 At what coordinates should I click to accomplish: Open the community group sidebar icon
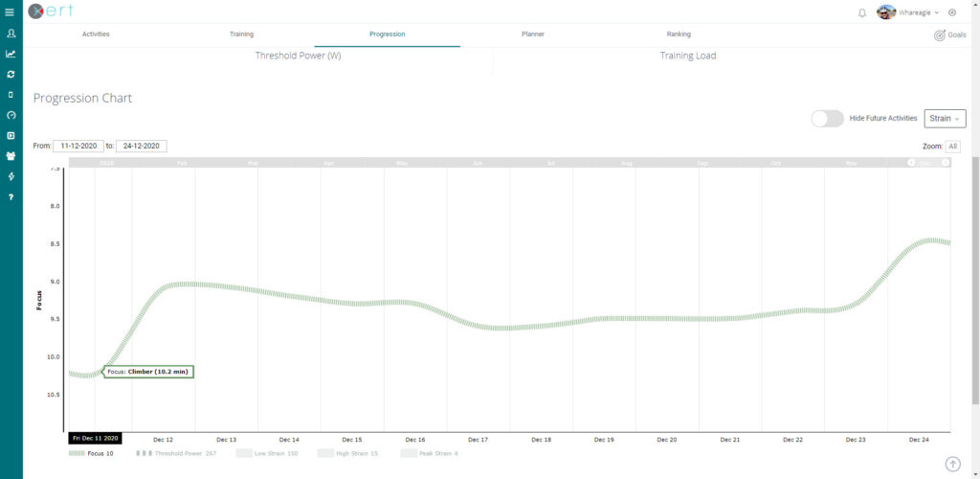click(x=11, y=155)
